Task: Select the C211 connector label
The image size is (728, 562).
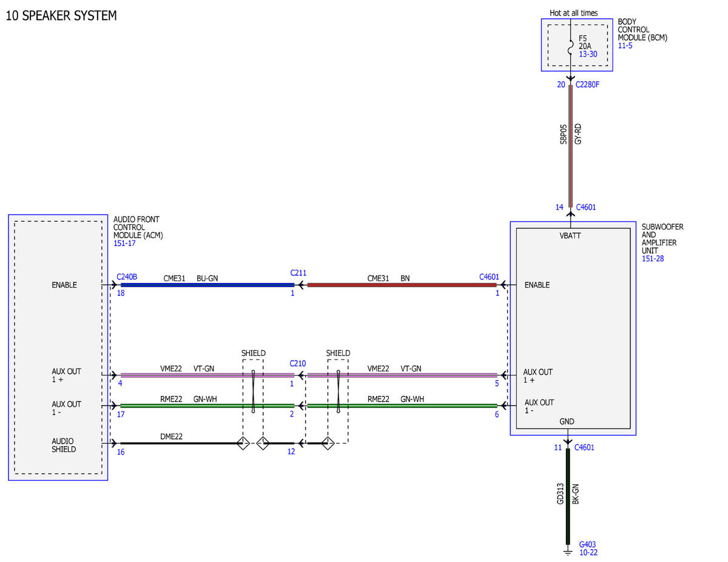Action: click(x=298, y=273)
